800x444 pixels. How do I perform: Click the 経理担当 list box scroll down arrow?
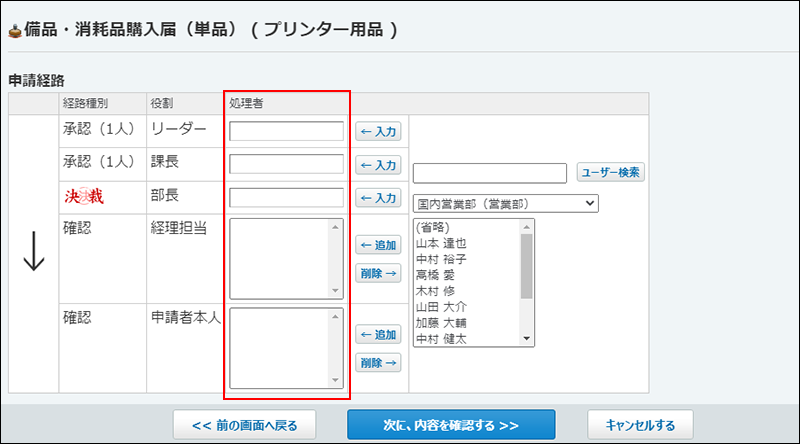tap(335, 291)
